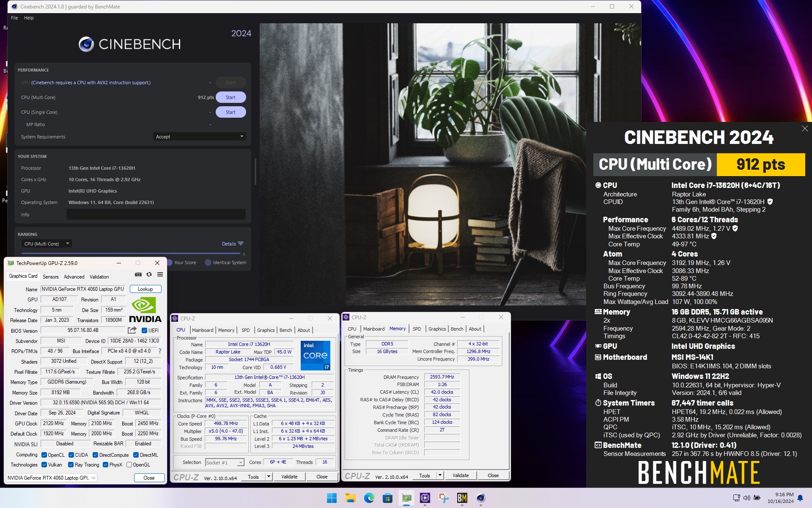This screenshot has height=508, width=812.
Task: Toggle the CUDA checkbox
Action: click(71, 455)
